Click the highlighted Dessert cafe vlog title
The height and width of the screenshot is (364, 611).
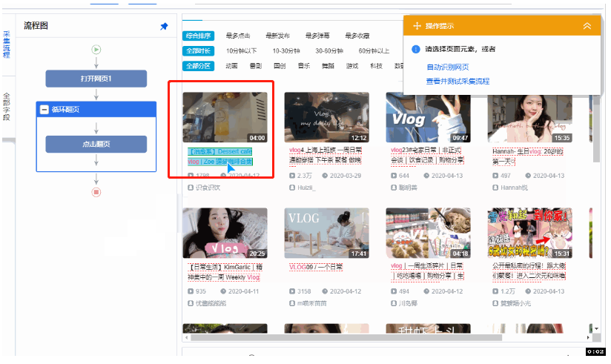pyautogui.click(x=220, y=156)
